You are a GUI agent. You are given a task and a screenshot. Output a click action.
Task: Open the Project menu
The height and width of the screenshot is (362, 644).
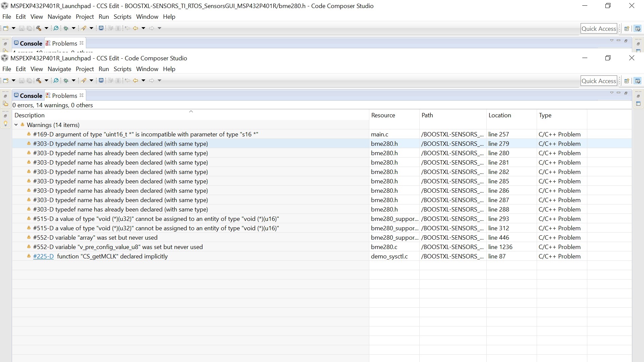coord(85,69)
